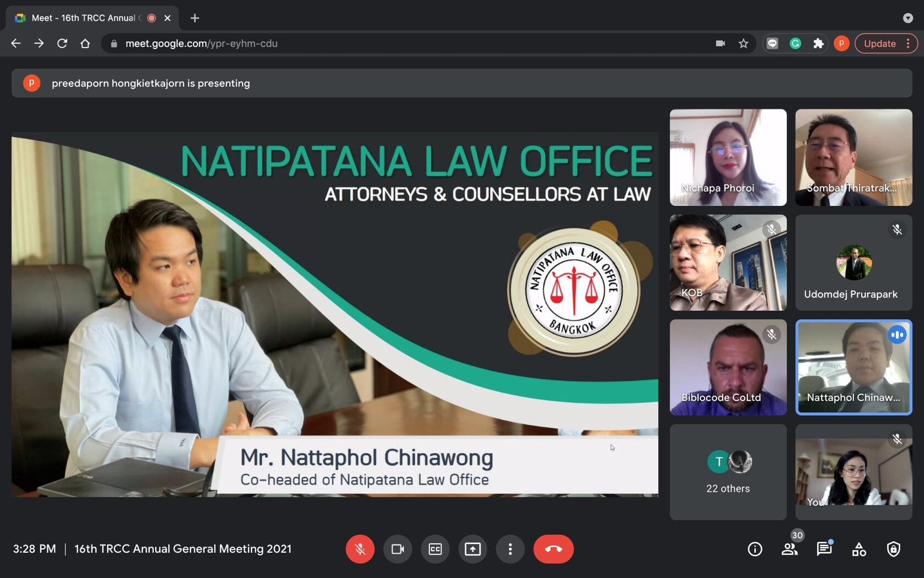
Task: Select your own video tile
Action: tap(854, 472)
